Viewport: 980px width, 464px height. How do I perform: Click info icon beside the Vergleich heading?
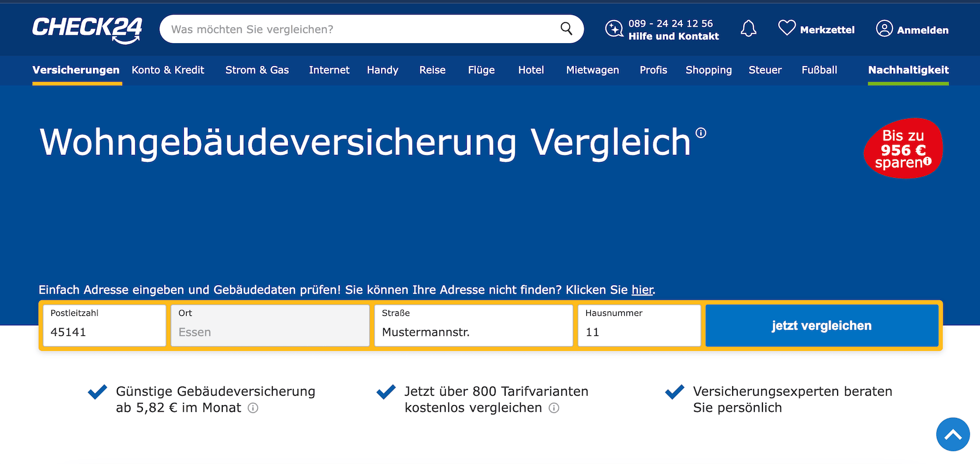click(701, 133)
